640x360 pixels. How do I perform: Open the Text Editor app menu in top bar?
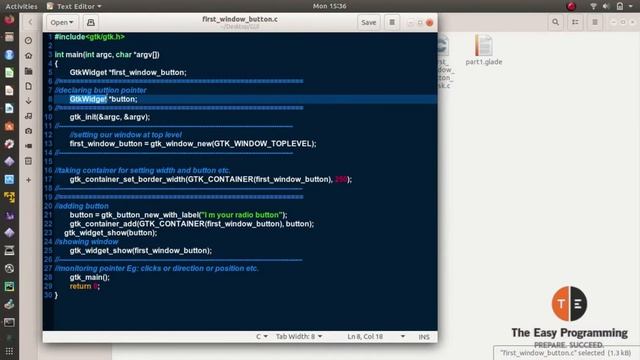tap(74, 6)
